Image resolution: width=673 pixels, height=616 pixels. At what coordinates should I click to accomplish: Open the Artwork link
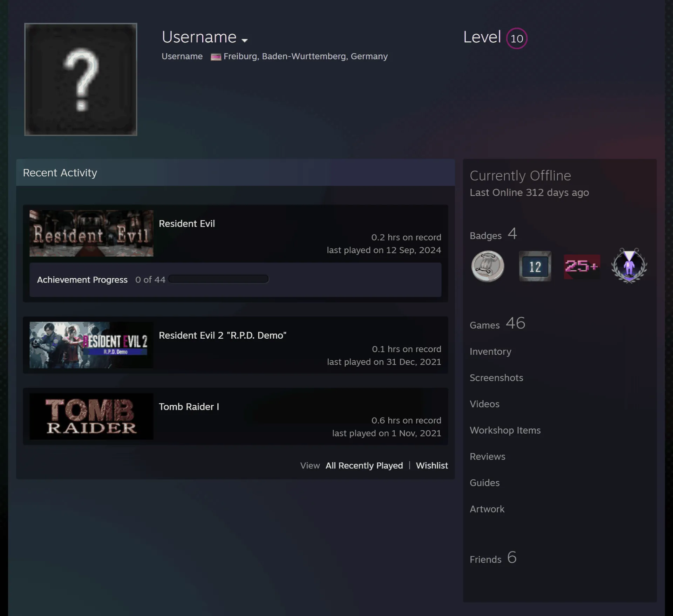(487, 509)
